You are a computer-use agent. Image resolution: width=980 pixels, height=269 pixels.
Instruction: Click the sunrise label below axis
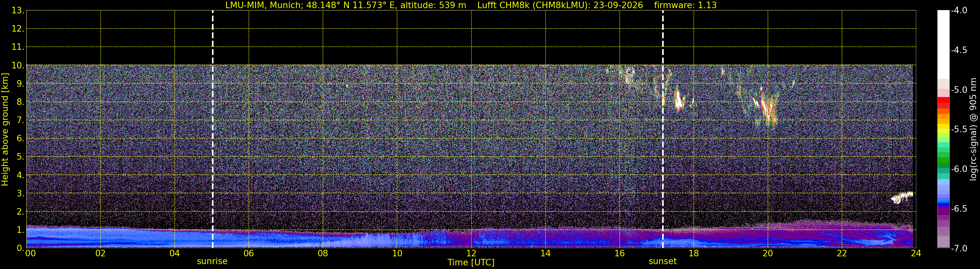point(212,262)
